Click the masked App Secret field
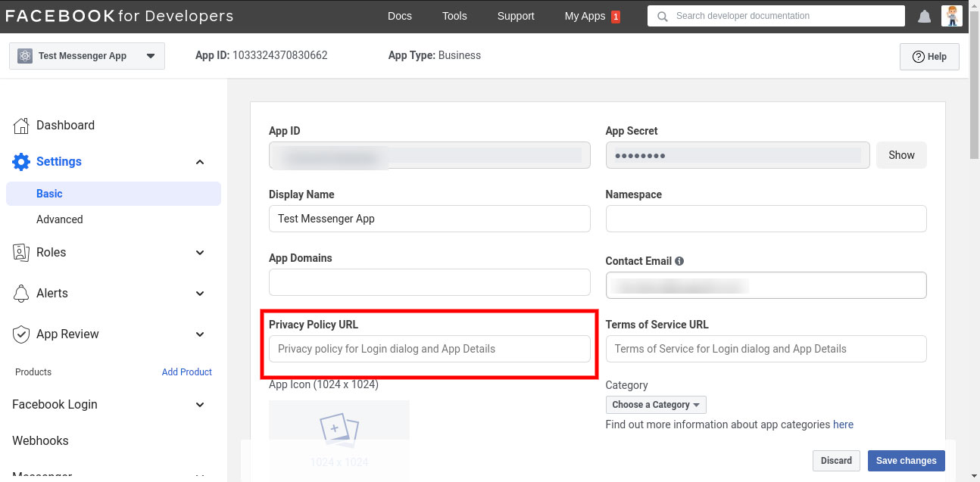 [738, 155]
